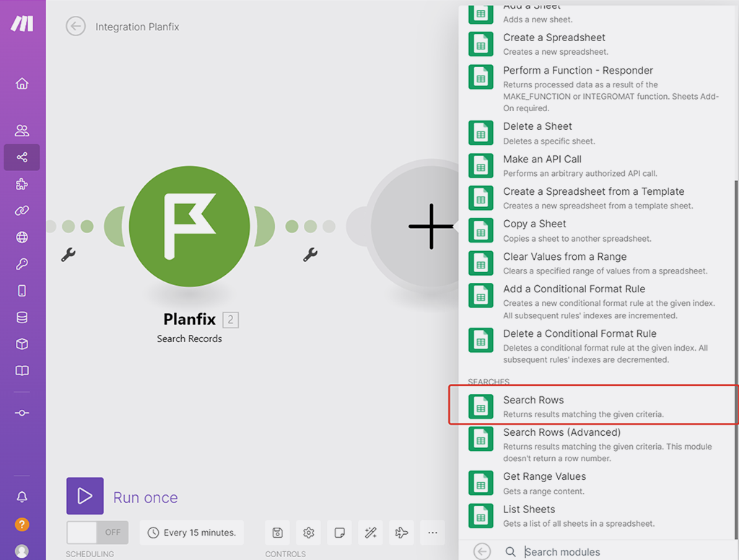739x560 pixels.
Task: Select the List Sheets module
Action: point(596,516)
